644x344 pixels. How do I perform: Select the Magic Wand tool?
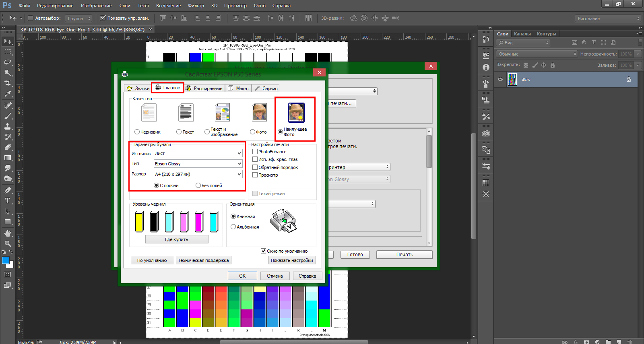(x=8, y=73)
